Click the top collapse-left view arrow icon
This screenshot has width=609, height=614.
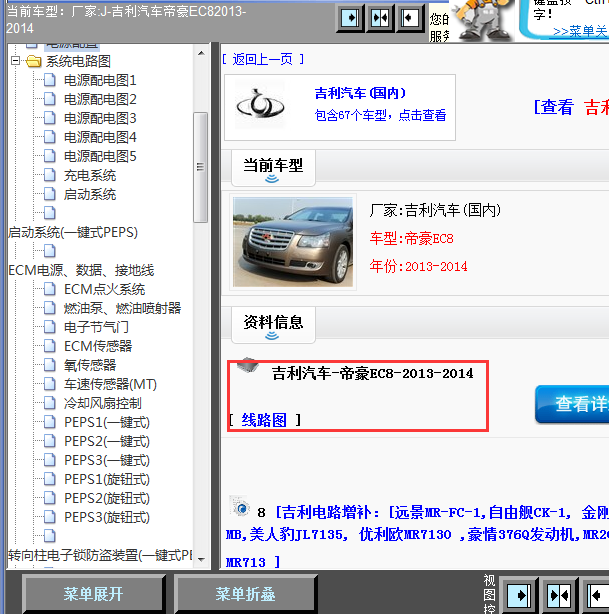click(410, 18)
